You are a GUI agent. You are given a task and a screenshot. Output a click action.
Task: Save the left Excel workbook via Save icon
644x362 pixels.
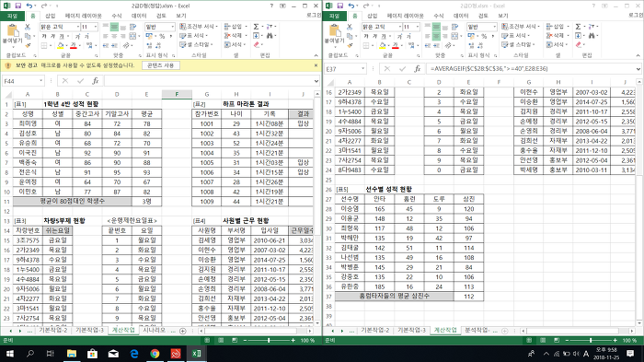[18, 6]
